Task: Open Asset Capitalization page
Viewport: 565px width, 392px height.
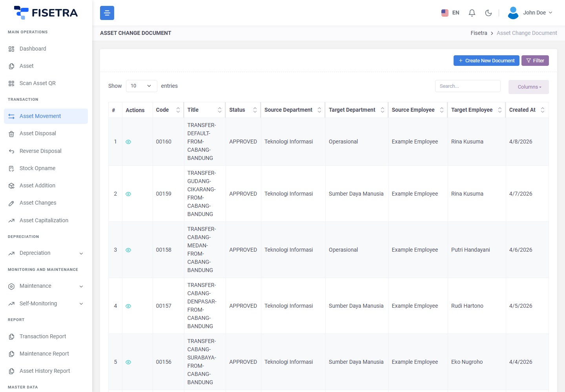Action: pyautogui.click(x=46, y=220)
